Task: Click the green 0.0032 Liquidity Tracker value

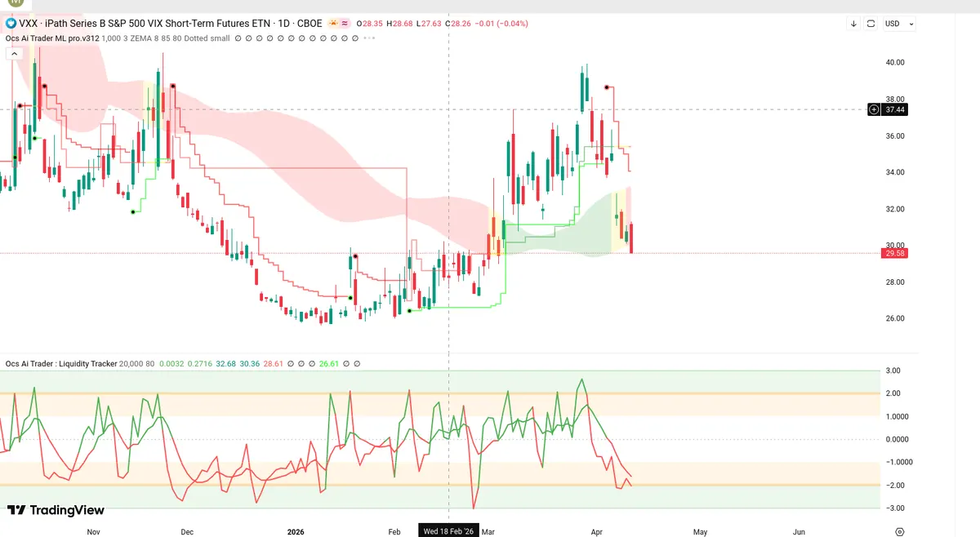Action: point(171,364)
